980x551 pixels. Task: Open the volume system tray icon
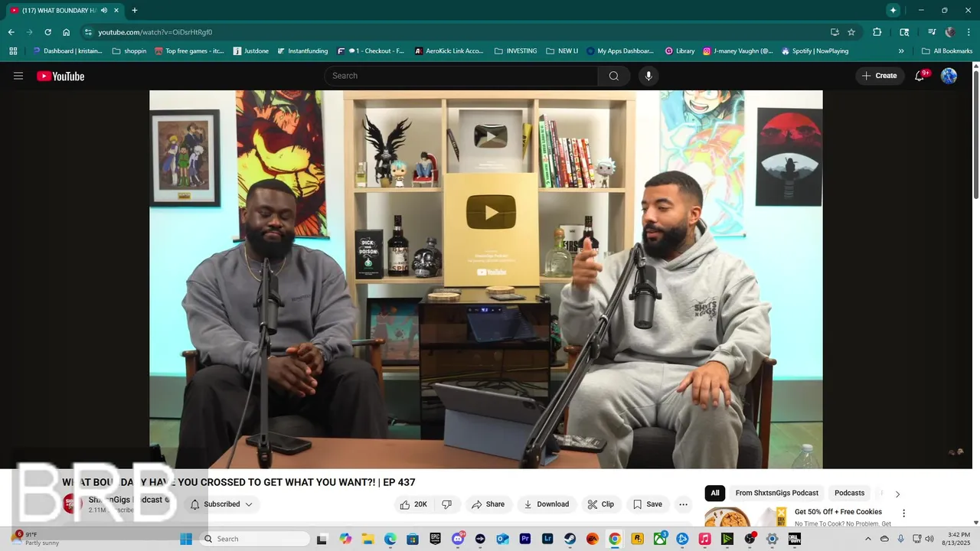tap(929, 539)
